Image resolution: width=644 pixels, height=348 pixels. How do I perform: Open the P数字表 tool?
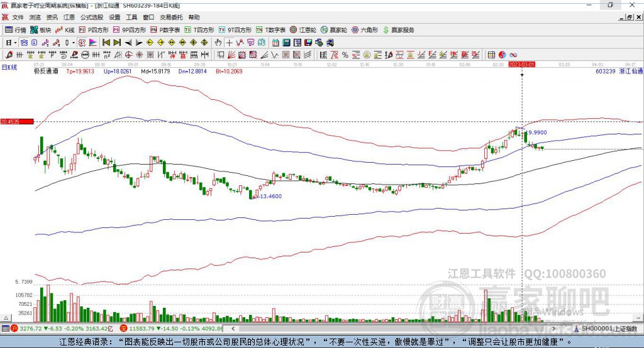click(x=165, y=30)
